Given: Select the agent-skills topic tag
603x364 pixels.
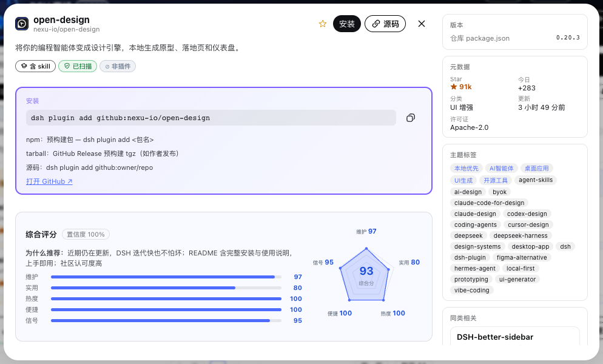Looking at the screenshot, I should click(x=536, y=180).
